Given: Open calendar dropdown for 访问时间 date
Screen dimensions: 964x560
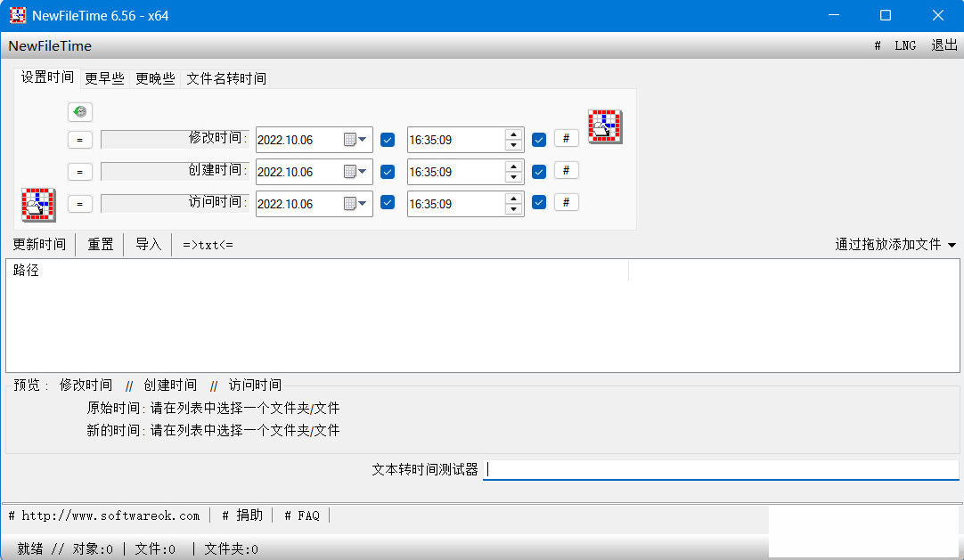Looking at the screenshot, I should pos(355,203).
